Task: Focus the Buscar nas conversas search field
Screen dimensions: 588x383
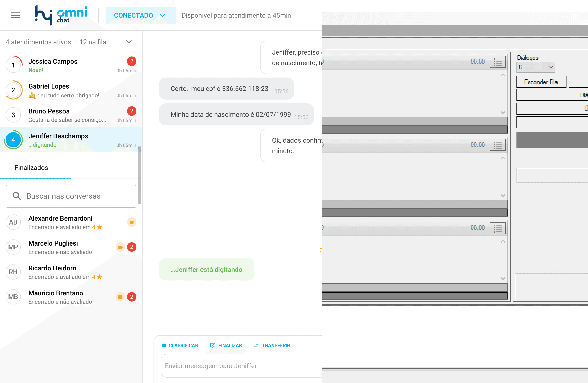Action: pos(71,196)
